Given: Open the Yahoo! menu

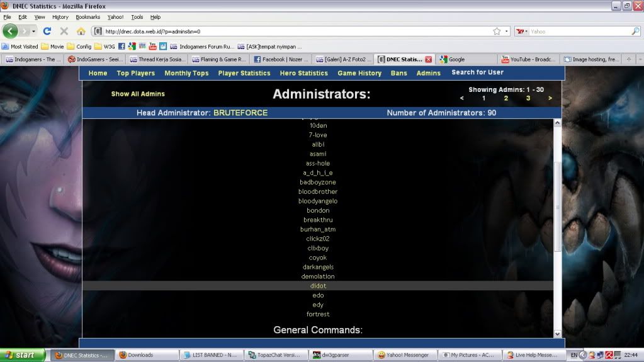Looking at the screenshot, I should tap(115, 17).
